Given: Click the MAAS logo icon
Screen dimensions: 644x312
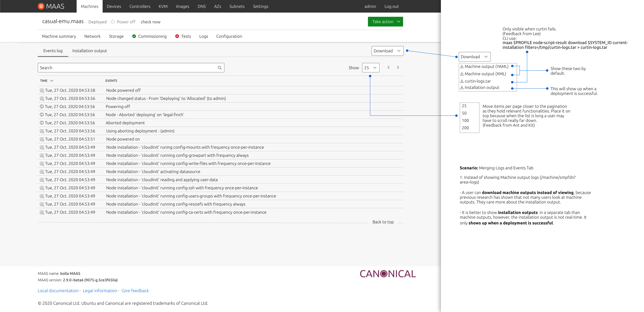Looking at the screenshot, I should pyautogui.click(x=41, y=6).
